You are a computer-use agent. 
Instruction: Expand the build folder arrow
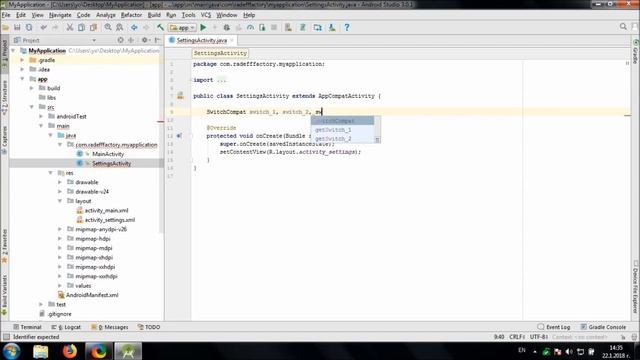[x=32, y=88]
